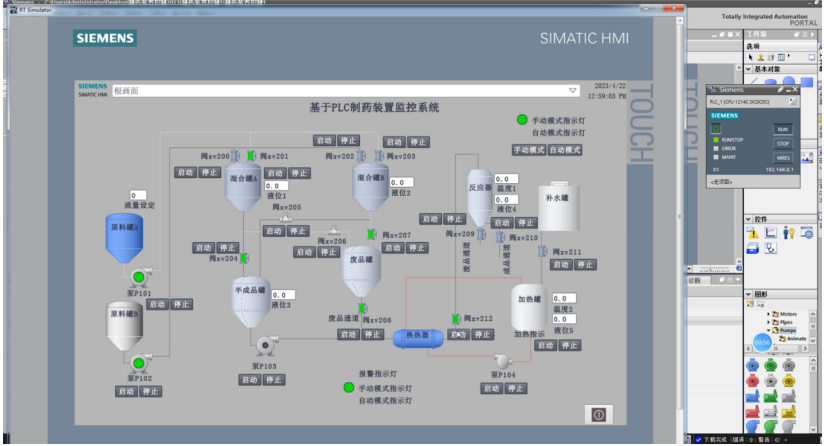
Task: Click the blue heat exchanger symbol
Action: (418, 338)
